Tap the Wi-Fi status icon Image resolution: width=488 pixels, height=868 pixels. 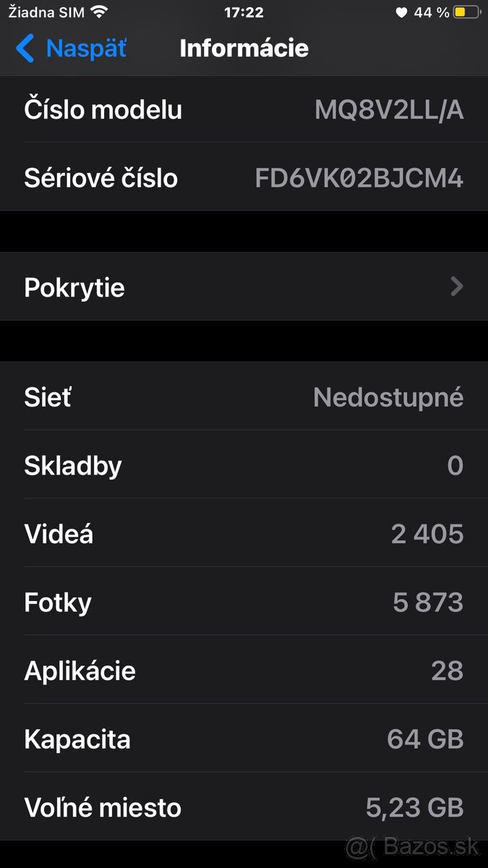point(99,12)
